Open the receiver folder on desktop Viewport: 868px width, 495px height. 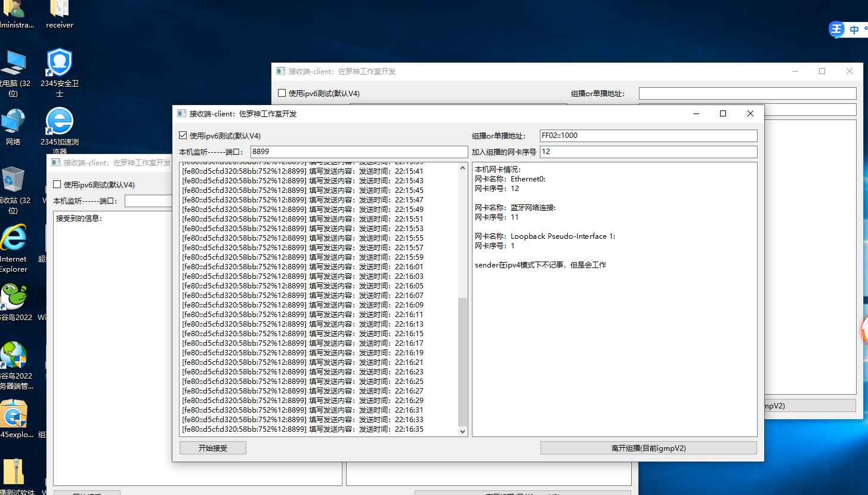(59, 10)
